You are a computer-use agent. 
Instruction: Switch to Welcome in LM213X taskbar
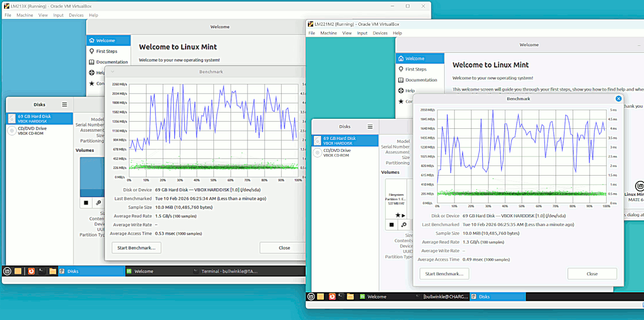158,271
